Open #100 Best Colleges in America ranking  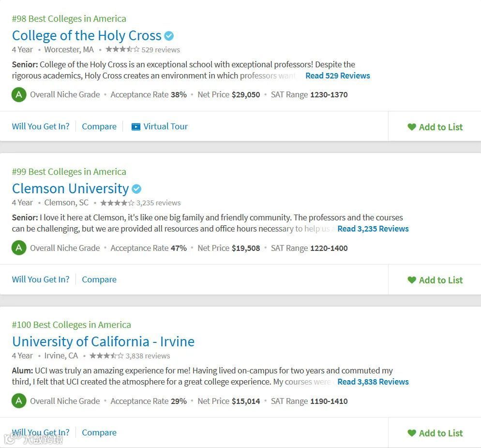click(71, 325)
